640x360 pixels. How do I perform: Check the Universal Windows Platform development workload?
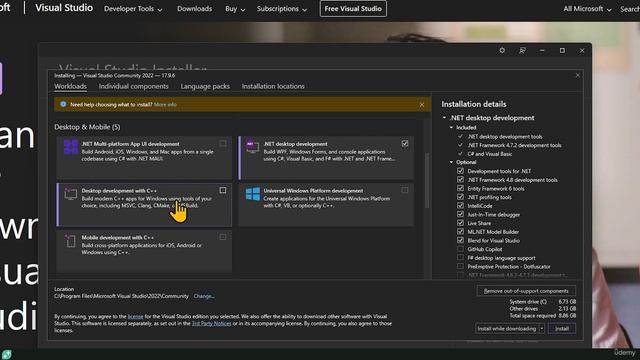pyautogui.click(x=404, y=190)
